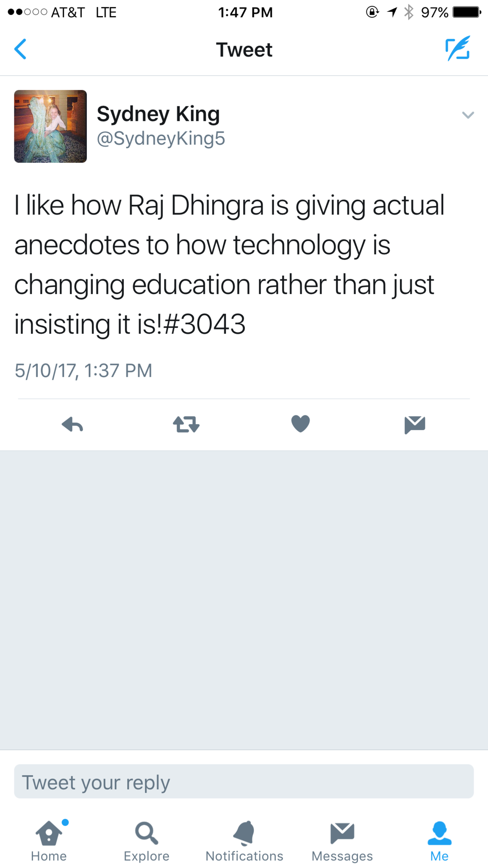
Task: Share tweet via direct message envelope icon
Action: [x=415, y=425]
